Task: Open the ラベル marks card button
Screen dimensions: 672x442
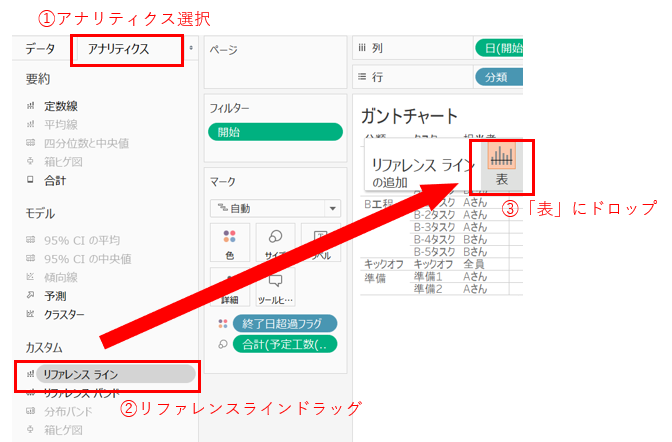Action: [321, 243]
